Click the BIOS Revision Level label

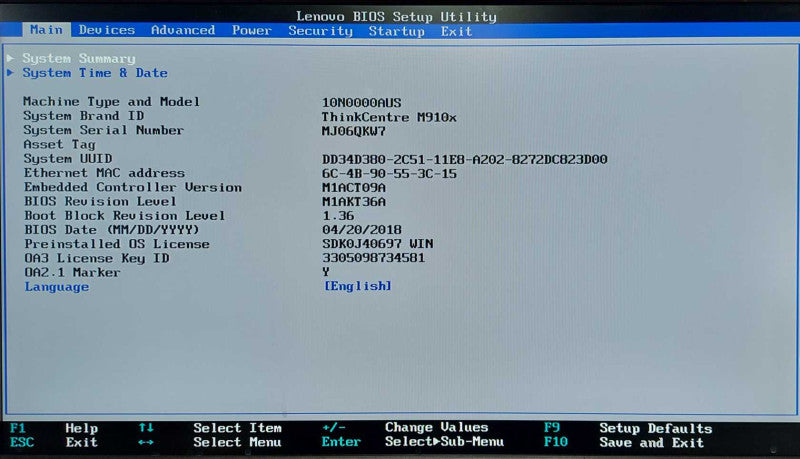[x=100, y=201]
